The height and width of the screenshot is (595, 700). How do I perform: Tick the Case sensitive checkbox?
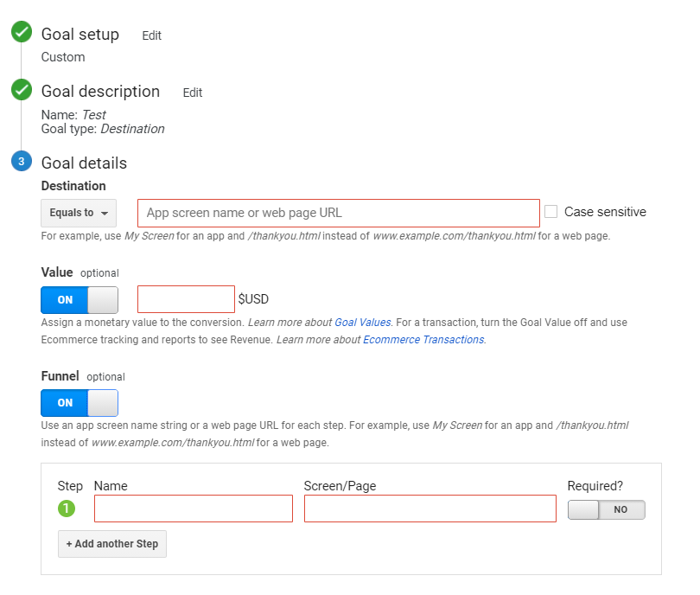tap(550, 211)
